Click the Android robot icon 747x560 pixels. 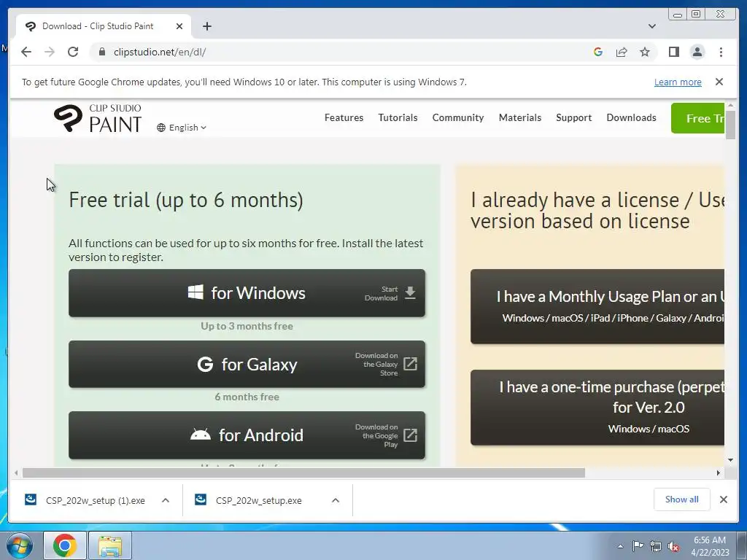point(200,435)
